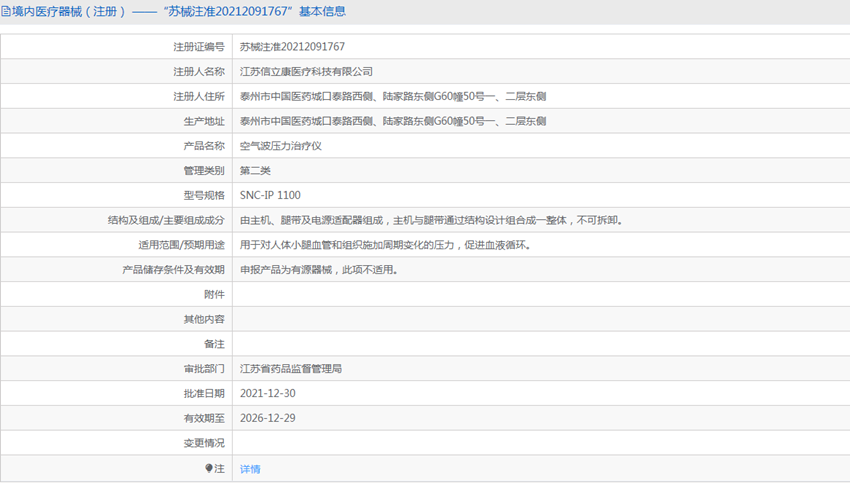Select the 生产地址 label
Screen dimensions: 850x485
pos(204,121)
